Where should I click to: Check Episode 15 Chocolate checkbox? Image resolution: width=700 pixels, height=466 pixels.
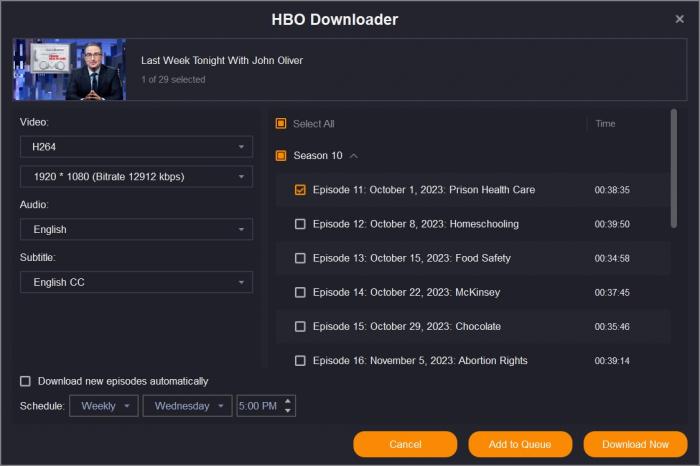(300, 327)
